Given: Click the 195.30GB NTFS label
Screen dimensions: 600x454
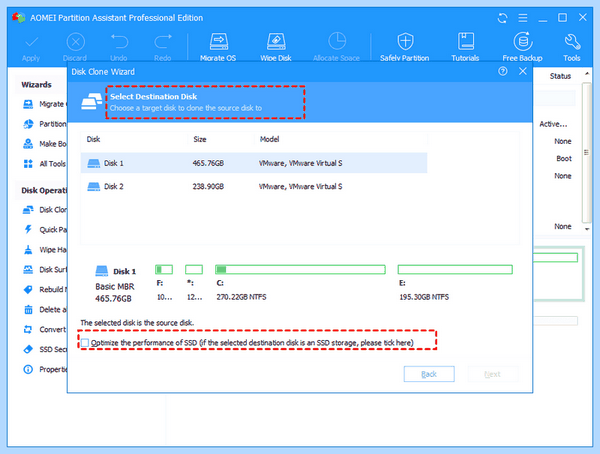Looking at the screenshot, I should [424, 297].
